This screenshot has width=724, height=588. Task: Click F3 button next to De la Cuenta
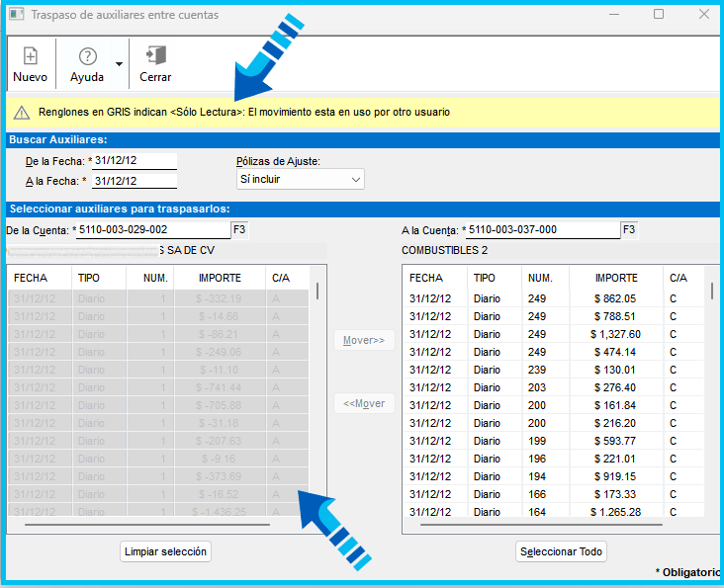239,229
